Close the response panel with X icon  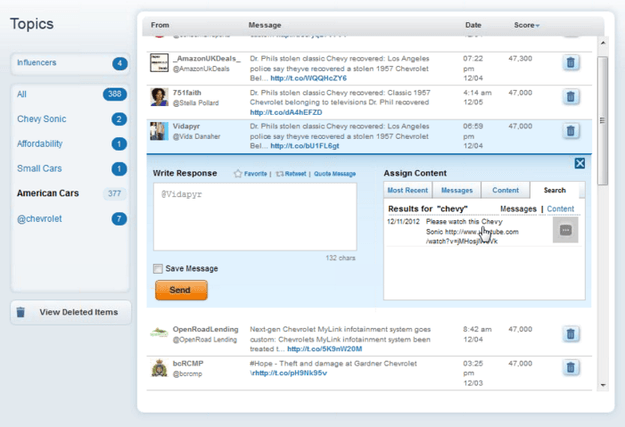click(580, 163)
